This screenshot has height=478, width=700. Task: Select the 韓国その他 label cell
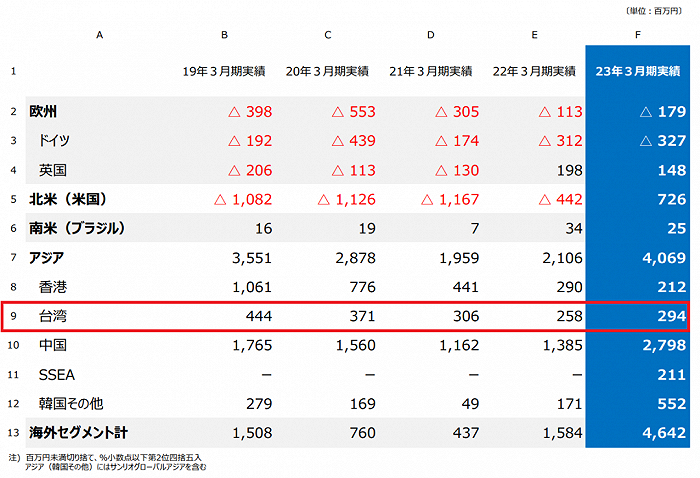click(71, 404)
